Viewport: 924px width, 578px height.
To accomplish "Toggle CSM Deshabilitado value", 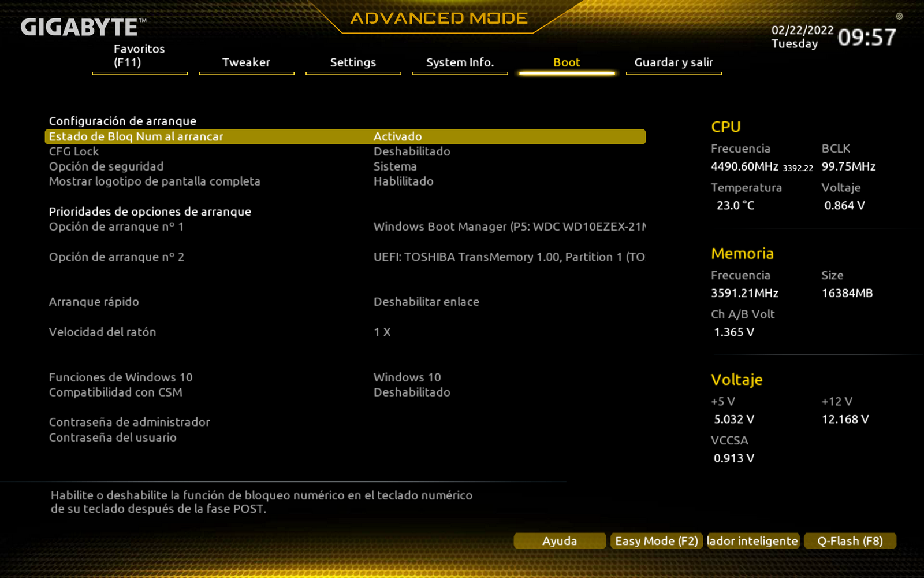I will pos(412,392).
